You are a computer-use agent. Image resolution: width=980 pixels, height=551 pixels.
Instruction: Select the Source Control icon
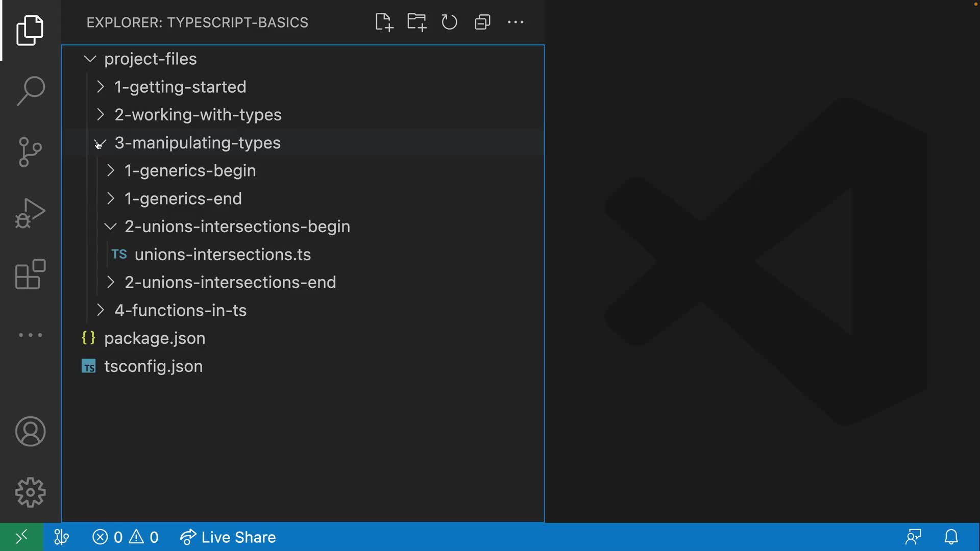(x=30, y=152)
